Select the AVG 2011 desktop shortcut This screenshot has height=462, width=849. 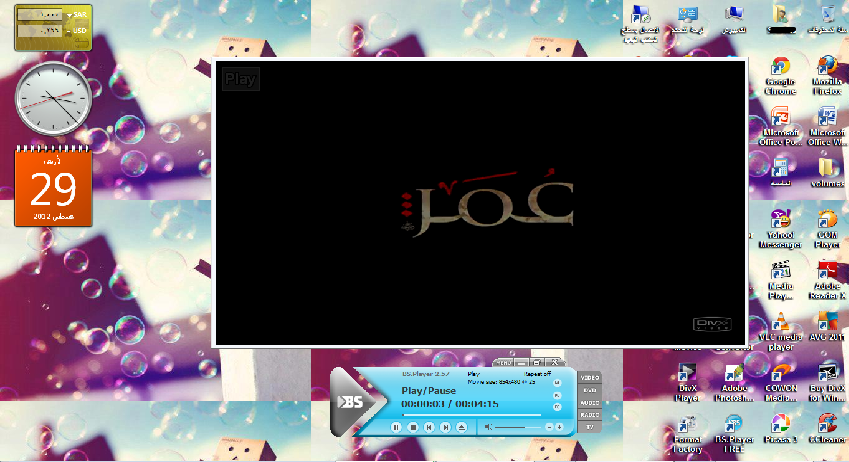(x=827, y=327)
